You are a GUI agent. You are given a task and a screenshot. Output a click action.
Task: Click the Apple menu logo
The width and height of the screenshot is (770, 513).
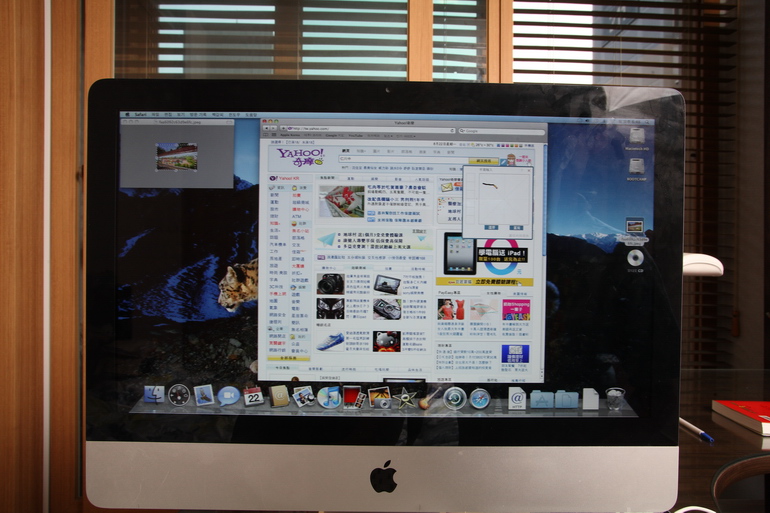click(128, 114)
